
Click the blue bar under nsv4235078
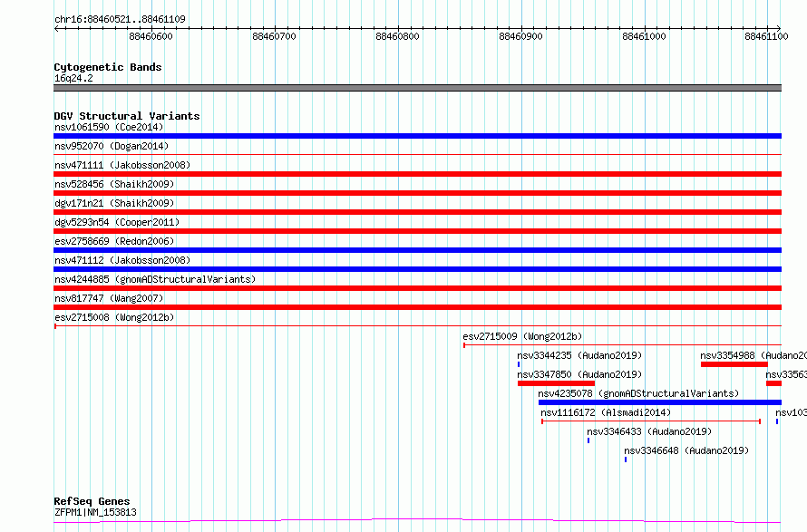(660, 402)
